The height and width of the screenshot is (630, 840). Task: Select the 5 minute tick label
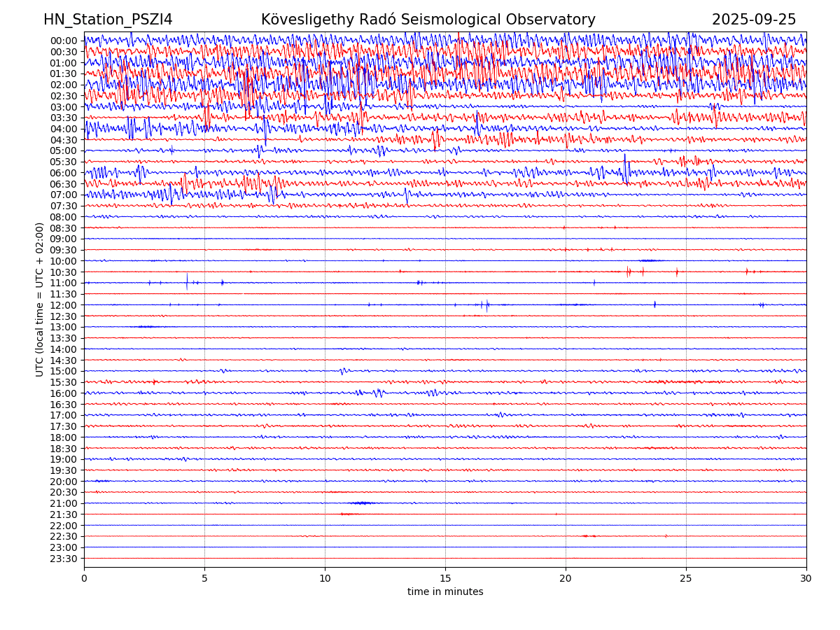[x=204, y=579]
